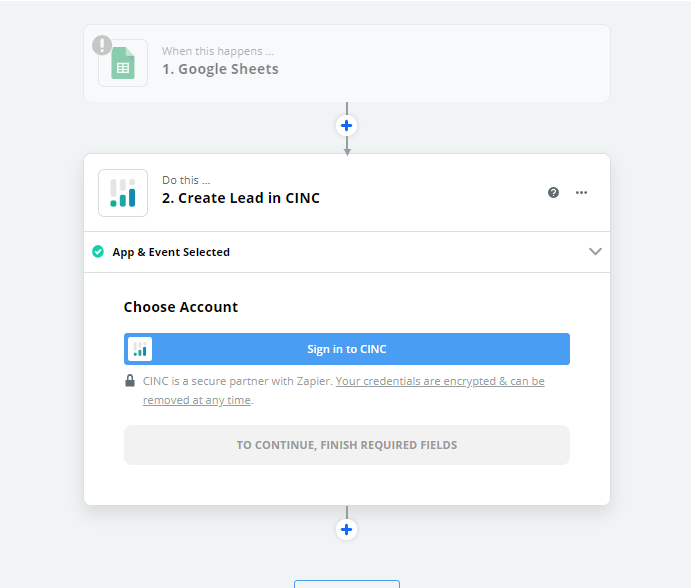
Task: Open the credentials are encrypted link
Action: [x=344, y=391]
